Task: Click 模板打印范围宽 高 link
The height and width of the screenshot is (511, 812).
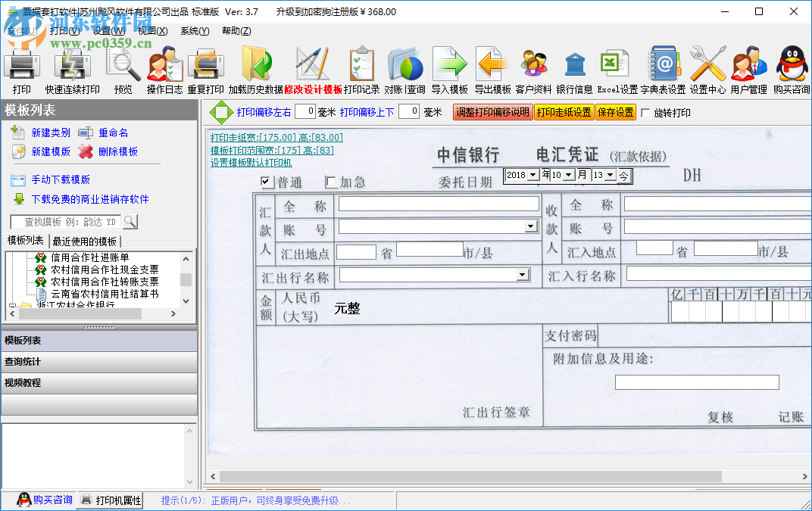Action: [272, 150]
